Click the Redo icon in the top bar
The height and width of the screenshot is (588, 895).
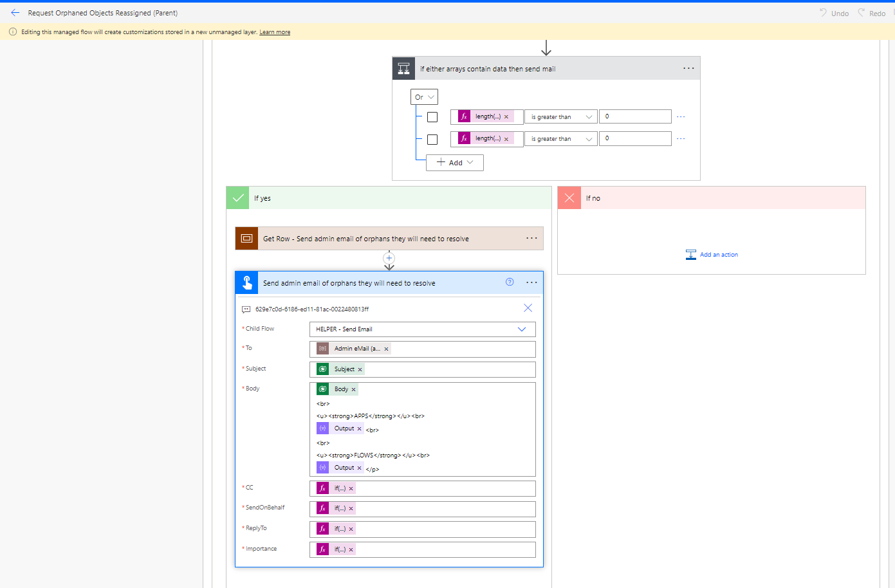pyautogui.click(x=865, y=12)
